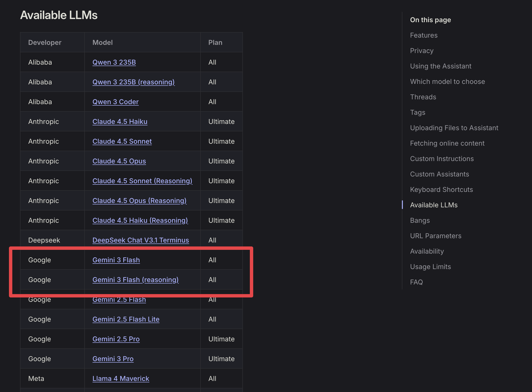Open DeepSeek Chat V3.1 Terminus link
The height and width of the screenshot is (392, 532).
click(x=140, y=240)
